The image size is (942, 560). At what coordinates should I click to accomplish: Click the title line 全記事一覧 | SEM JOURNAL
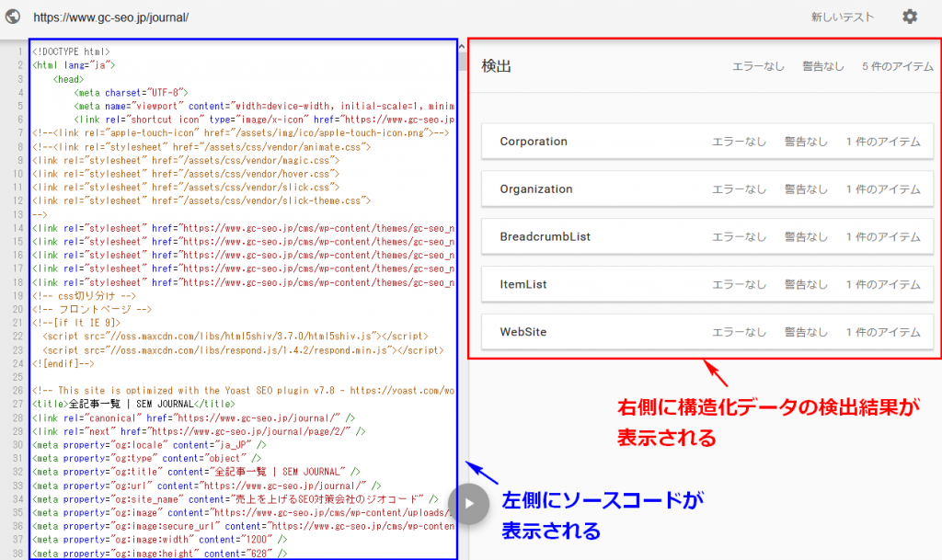click(133, 404)
